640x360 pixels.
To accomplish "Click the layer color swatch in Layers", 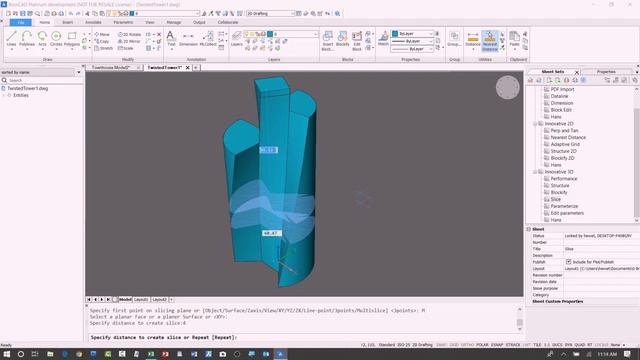I will 270,34.
